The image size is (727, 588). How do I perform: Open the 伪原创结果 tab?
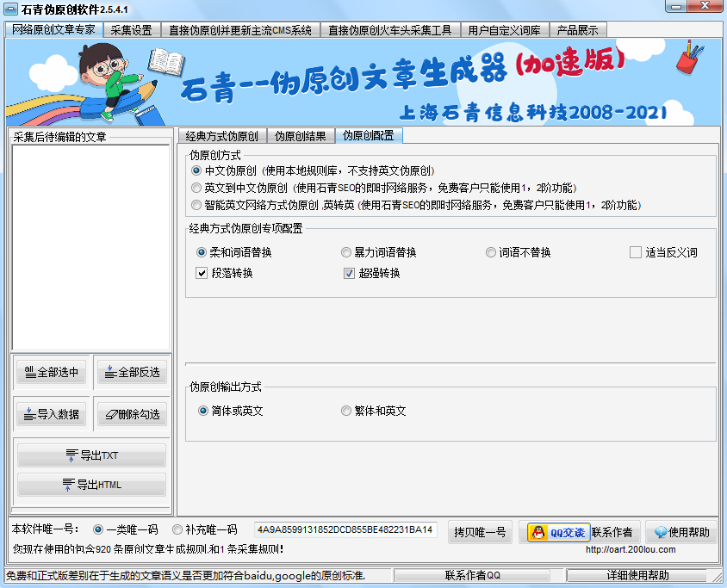pos(300,136)
